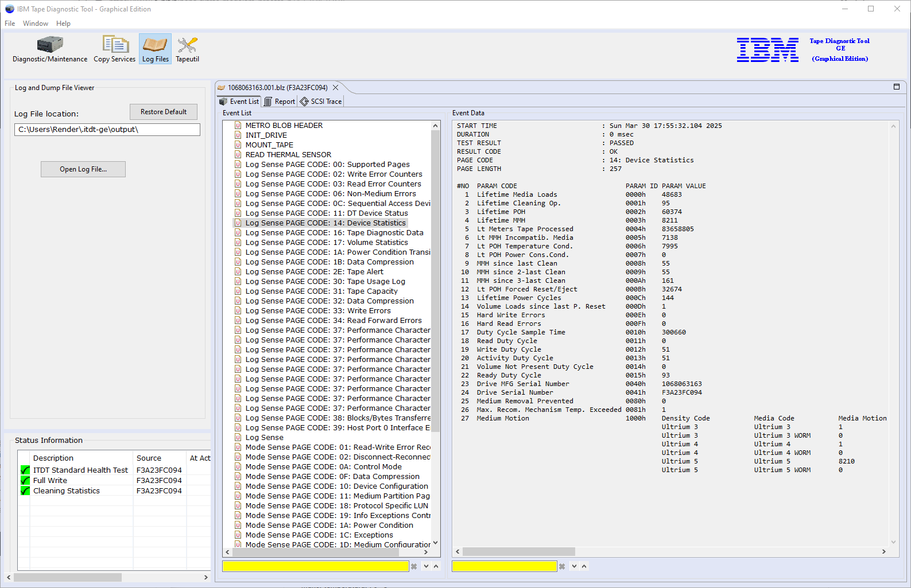911x588 pixels.
Task: Select Log Sense PAGE CODE: 2E: Tape Alert
Action: [x=315, y=271]
